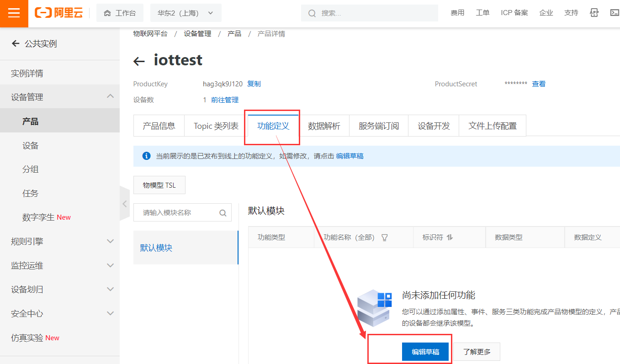Click the filter icon on 功能名称 column
Viewport: 620px width, 364px height.
pyautogui.click(x=384, y=237)
